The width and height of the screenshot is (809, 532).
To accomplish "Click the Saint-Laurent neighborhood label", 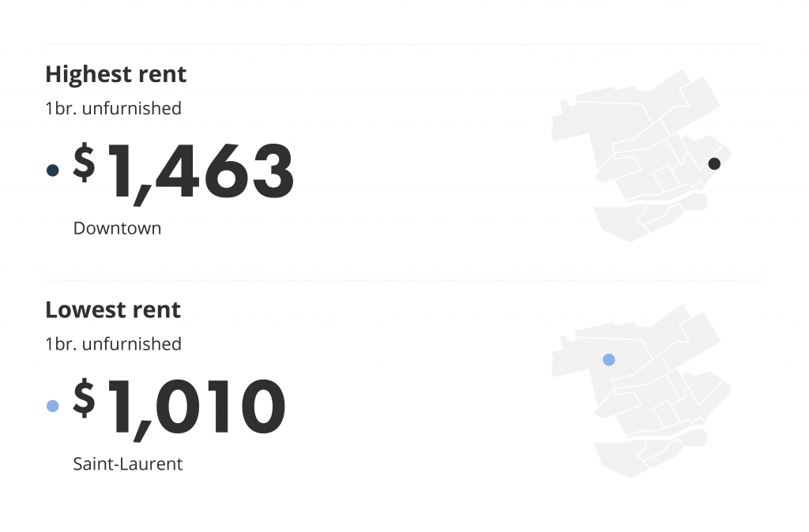I will (127, 463).
